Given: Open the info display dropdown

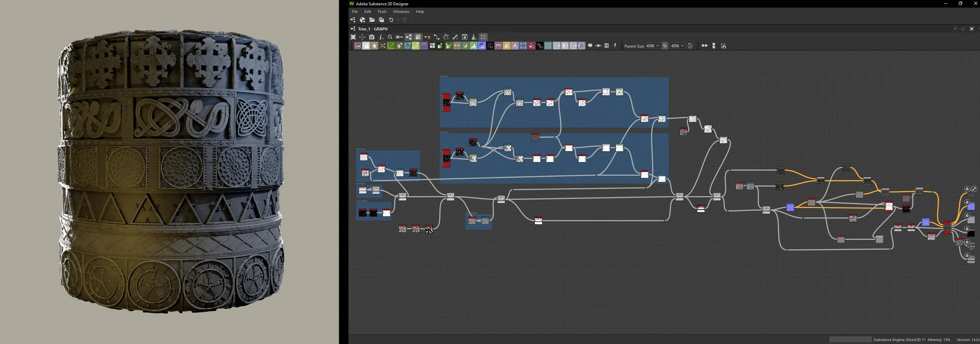Looking at the screenshot, I should click(x=381, y=37).
